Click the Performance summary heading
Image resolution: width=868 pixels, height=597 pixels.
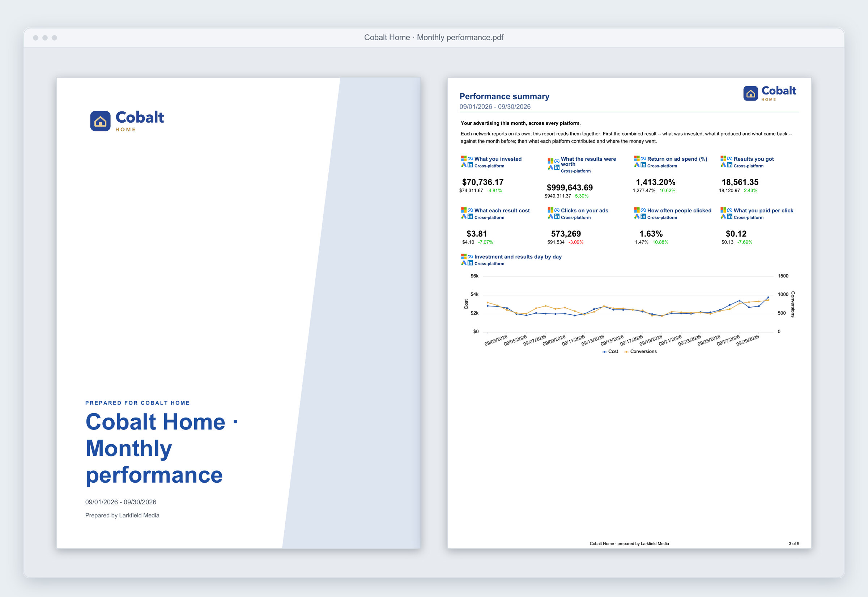pos(504,97)
